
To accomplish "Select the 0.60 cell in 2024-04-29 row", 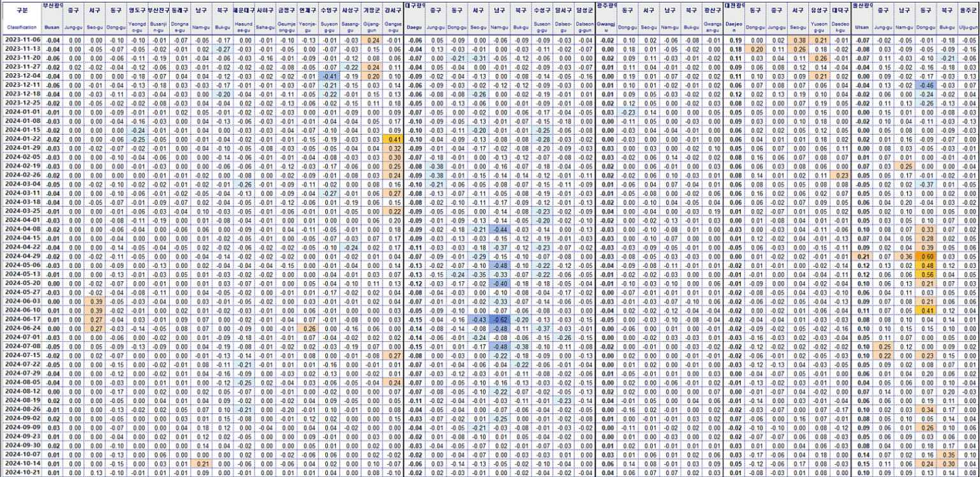I will coord(926,256).
